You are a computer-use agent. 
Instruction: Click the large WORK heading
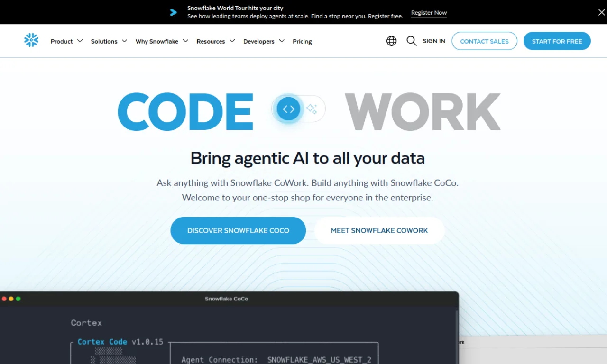[x=423, y=112]
